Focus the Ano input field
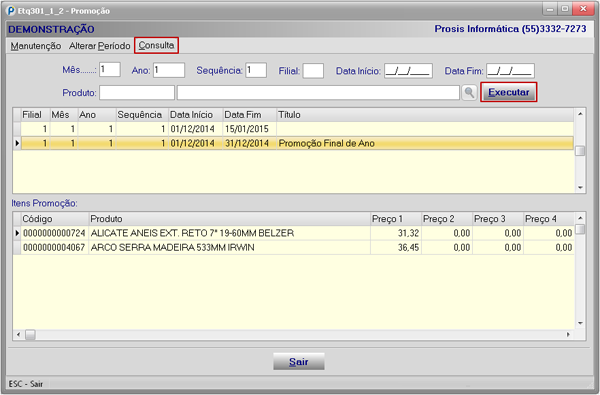This screenshot has height=395, width=600. point(169,70)
